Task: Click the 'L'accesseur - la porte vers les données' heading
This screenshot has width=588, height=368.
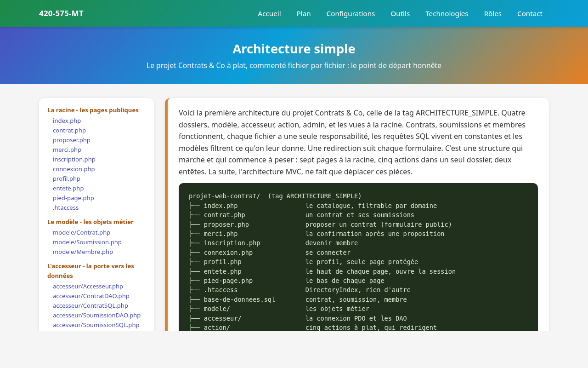Action: coord(91,271)
